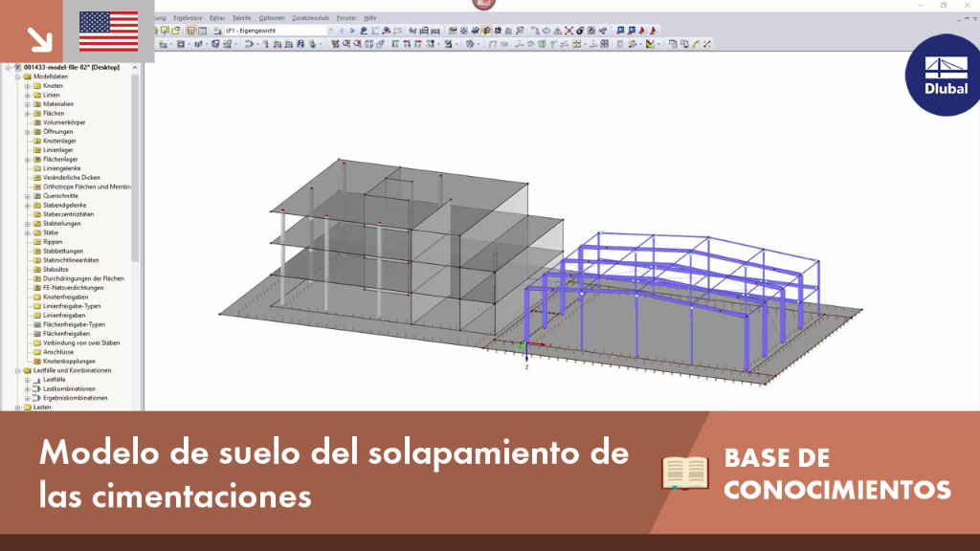The width and height of the screenshot is (980, 551).
Task: Click the zoom magnifier icon with plus
Action: tap(346, 44)
